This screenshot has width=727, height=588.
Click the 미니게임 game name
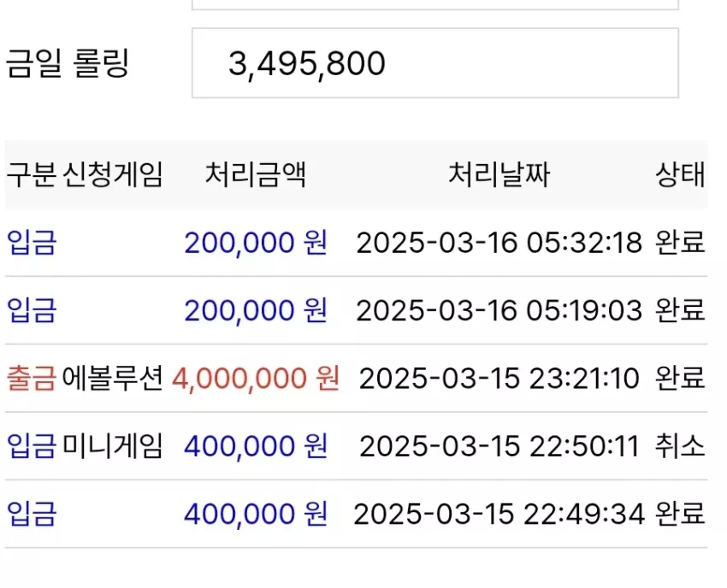pyautogui.click(x=113, y=446)
